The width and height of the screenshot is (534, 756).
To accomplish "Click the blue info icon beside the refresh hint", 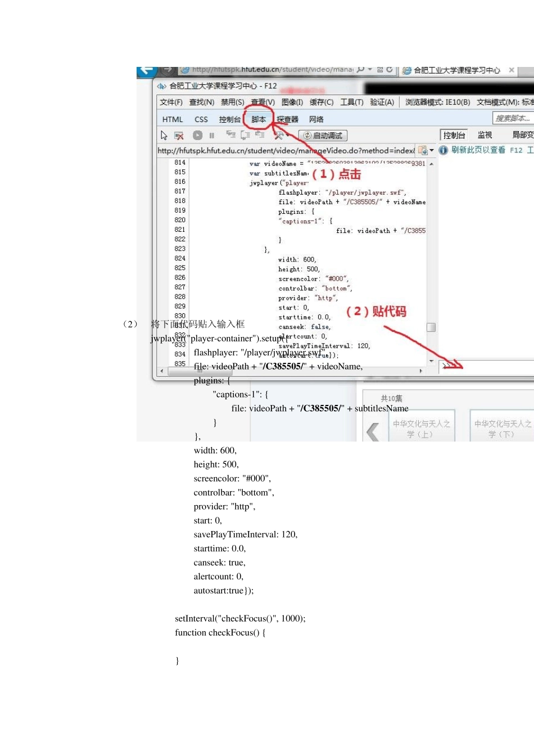I will (443, 150).
